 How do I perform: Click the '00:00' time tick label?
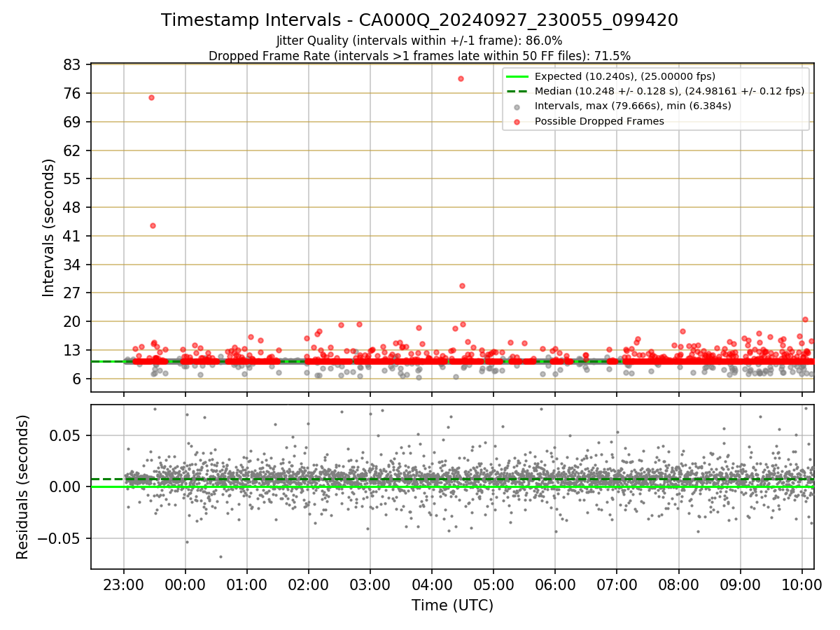(185, 584)
